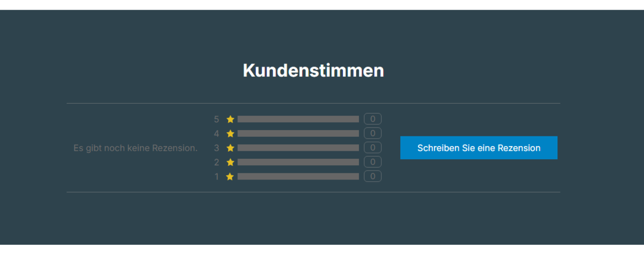644x255 pixels.
Task: Click the review count badge for 5 stars
Action: coord(373,119)
